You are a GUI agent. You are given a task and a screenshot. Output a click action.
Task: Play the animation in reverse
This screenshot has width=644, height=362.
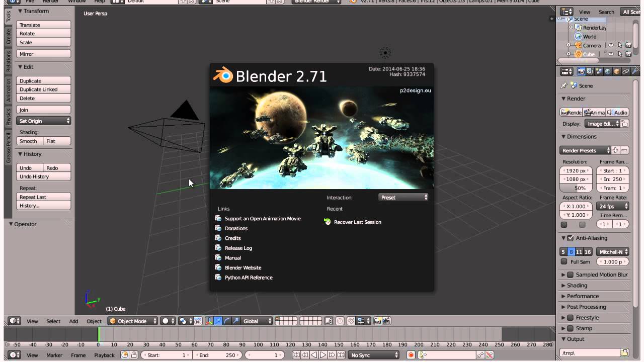click(314, 355)
